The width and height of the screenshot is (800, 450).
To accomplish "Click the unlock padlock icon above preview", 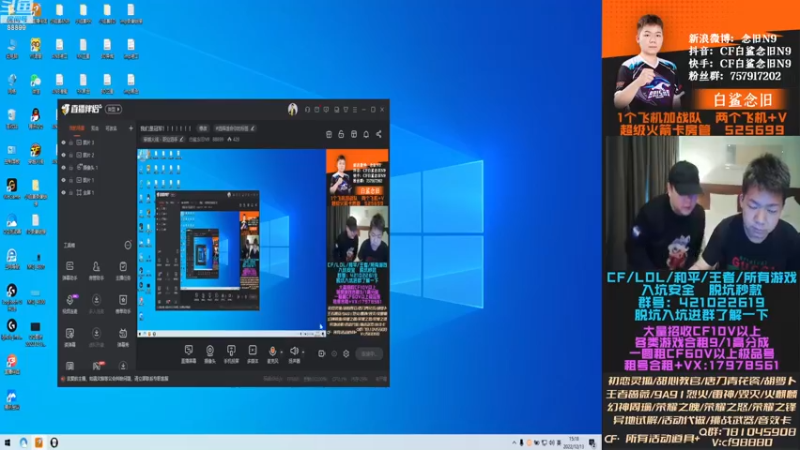I will click(x=341, y=134).
